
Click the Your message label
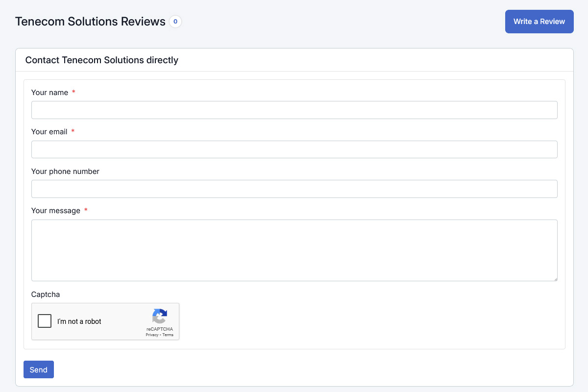click(x=55, y=211)
